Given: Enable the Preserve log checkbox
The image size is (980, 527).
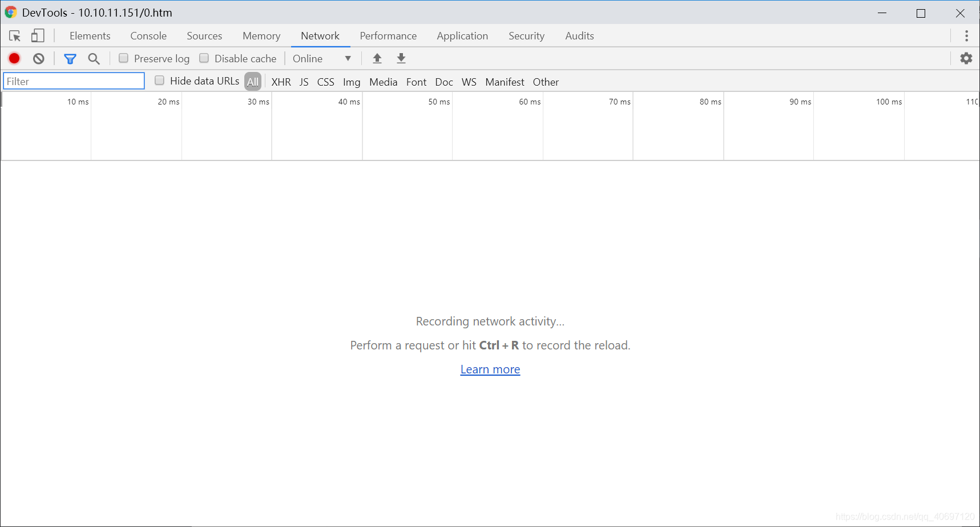Looking at the screenshot, I should 123,58.
